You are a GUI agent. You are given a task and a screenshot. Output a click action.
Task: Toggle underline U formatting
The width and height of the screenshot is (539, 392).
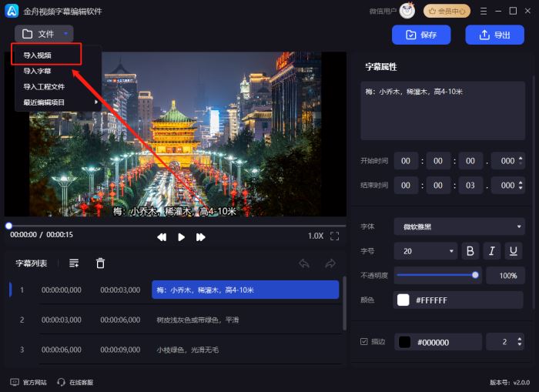[x=514, y=251]
